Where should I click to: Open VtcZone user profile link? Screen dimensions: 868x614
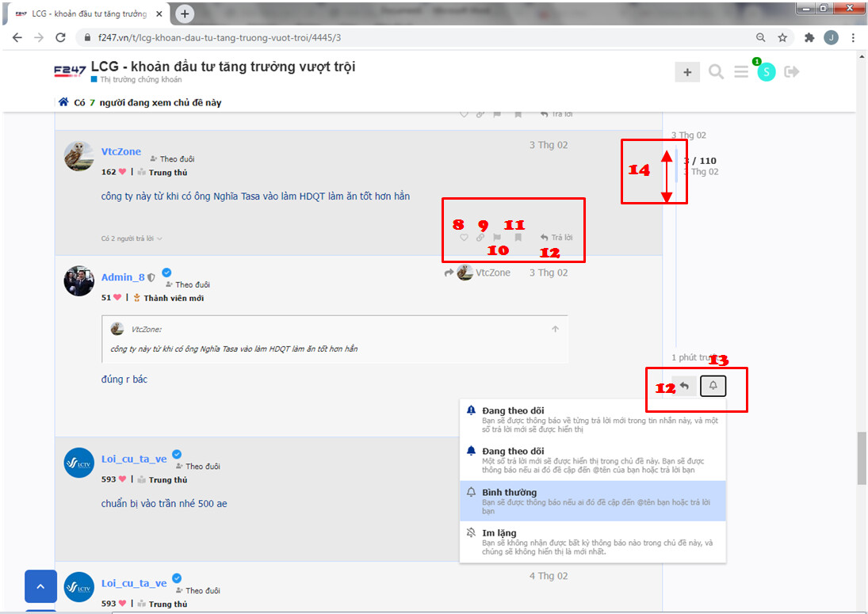120,151
